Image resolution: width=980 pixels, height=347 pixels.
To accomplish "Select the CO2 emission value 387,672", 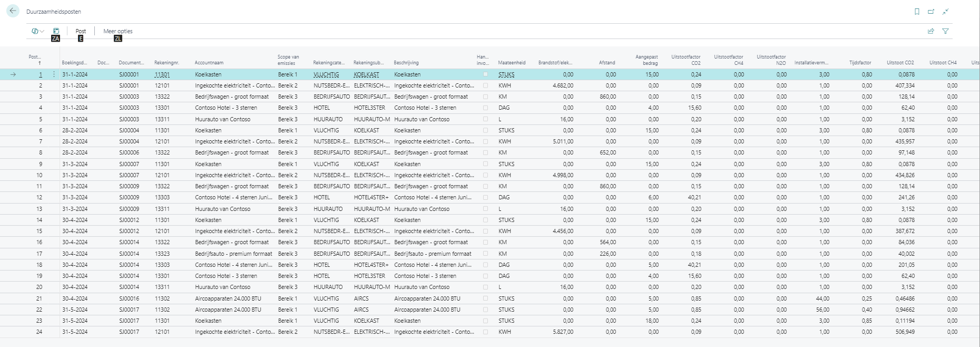I will point(905,231).
